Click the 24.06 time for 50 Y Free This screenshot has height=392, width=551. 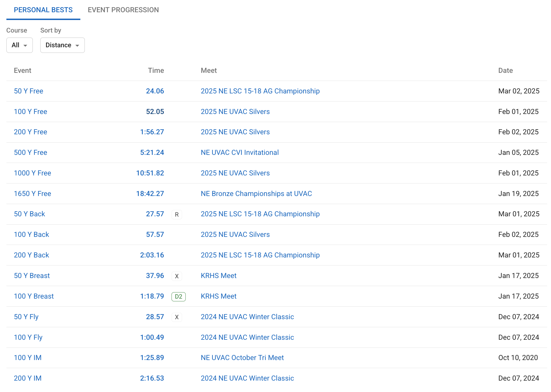155,91
